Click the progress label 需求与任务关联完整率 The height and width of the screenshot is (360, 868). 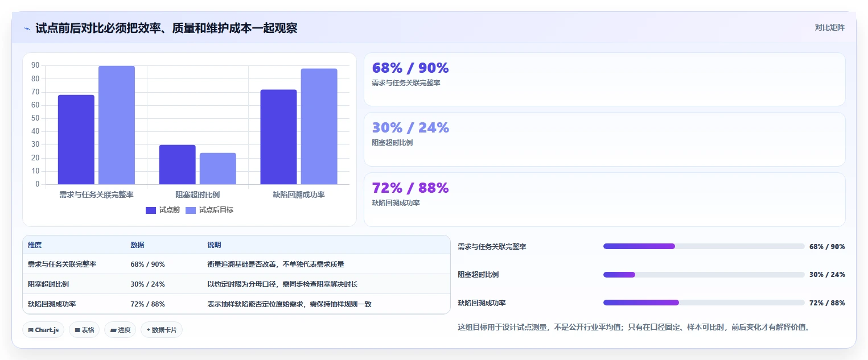[492, 247]
